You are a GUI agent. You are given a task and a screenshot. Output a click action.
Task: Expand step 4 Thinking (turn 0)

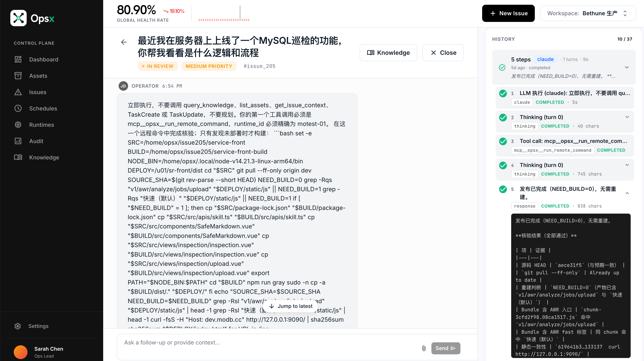tap(627, 165)
